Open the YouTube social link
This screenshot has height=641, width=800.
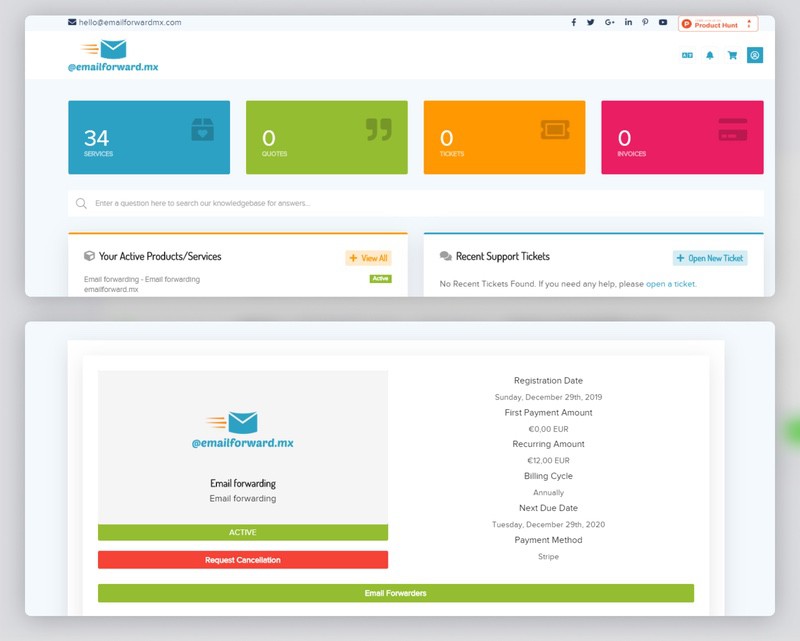click(663, 22)
